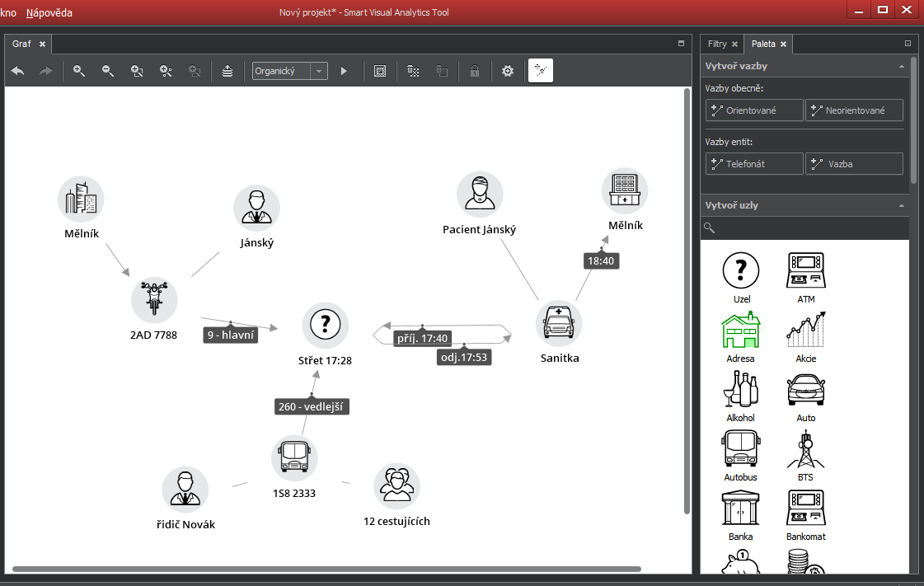Pick the Alkohol node icon from the palette
The height and width of the screenshot is (586, 924).
[x=739, y=390]
